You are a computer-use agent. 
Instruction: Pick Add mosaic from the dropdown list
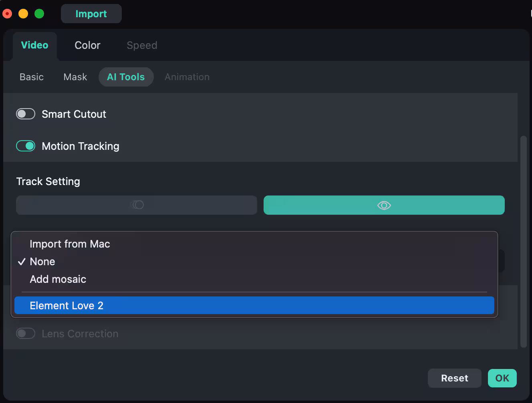[x=58, y=279]
